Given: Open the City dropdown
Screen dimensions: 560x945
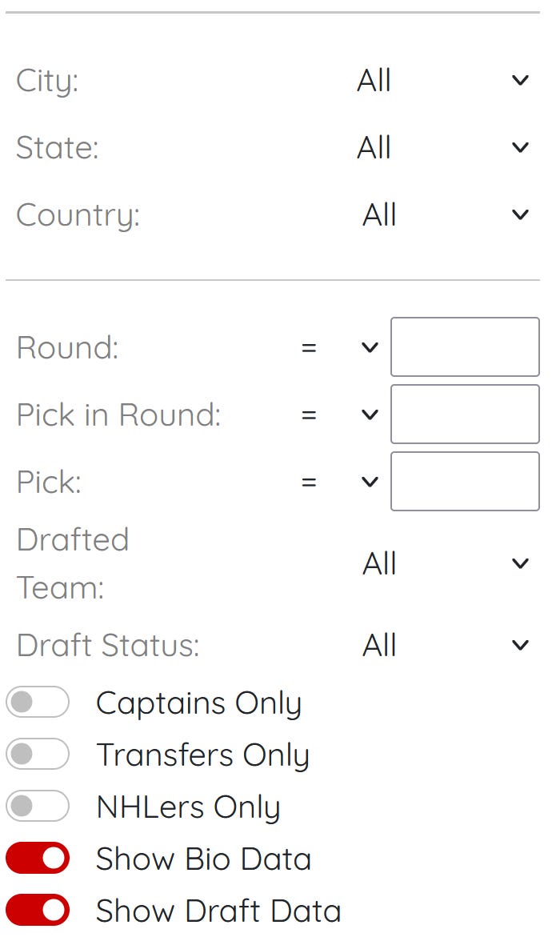Looking at the screenshot, I should tap(444, 80).
